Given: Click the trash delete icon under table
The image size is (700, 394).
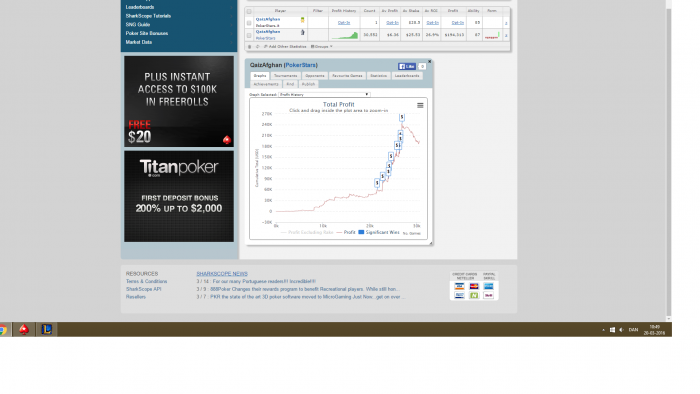Looking at the screenshot, I should (250, 46).
